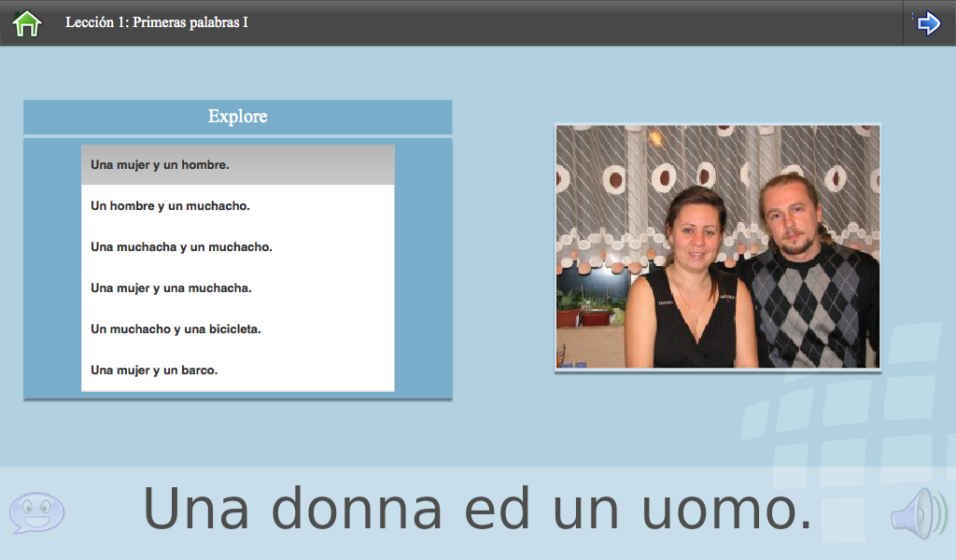This screenshot has height=560, width=956.
Task: Select the phrase "Un hombre y un muchacho."
Action: click(x=238, y=206)
